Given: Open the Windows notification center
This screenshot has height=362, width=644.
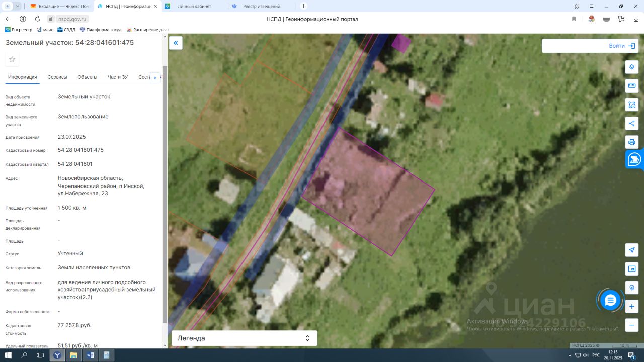Looking at the screenshot, I should point(631,355).
